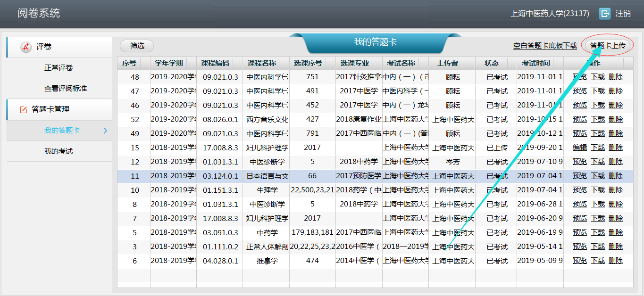
Task: Open 正常评卷 in the sidebar
Action: 59,68
